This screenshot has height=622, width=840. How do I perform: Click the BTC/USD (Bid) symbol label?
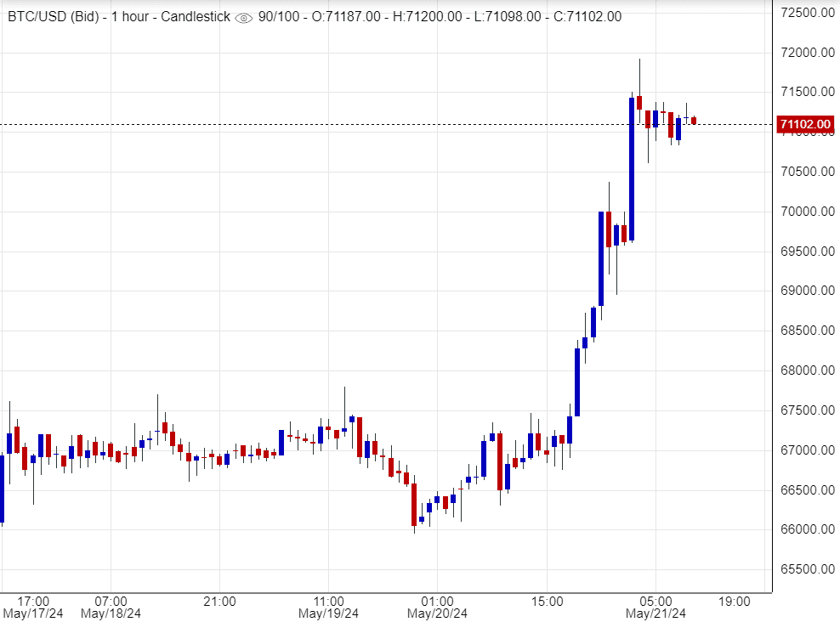[x=51, y=17]
